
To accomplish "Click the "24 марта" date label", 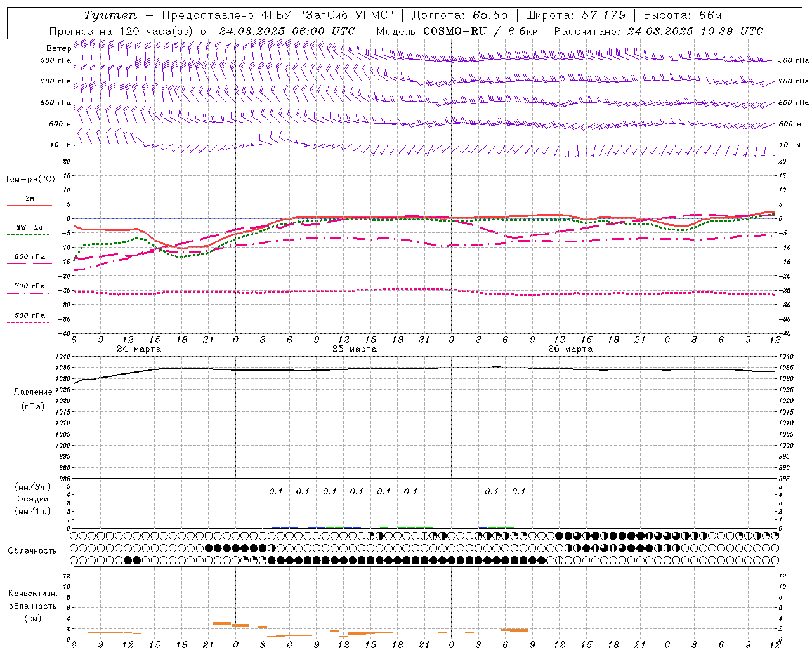I will click(x=139, y=349).
